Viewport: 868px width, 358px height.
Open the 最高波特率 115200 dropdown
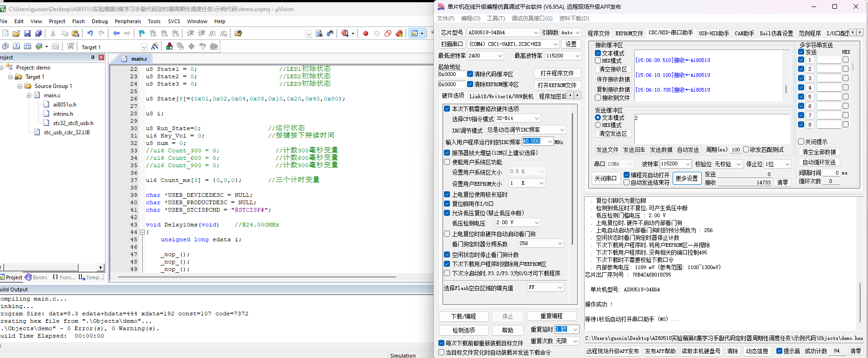pyautogui.click(x=563, y=56)
